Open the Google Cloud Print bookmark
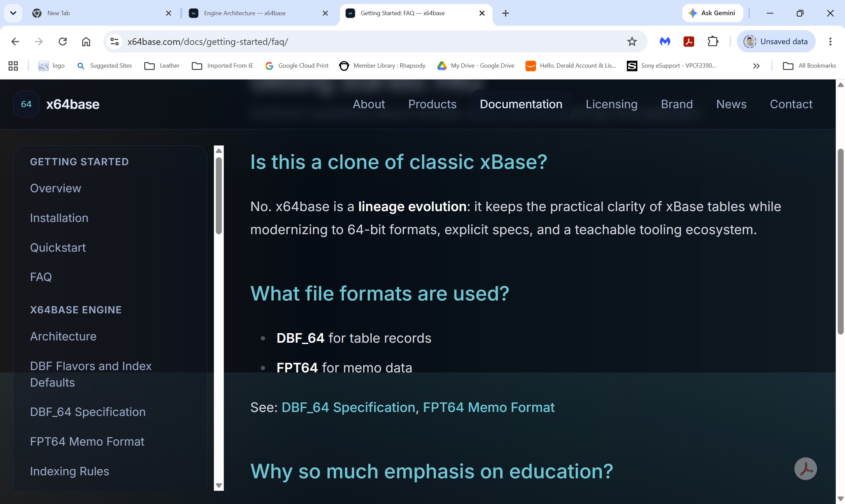Image resolution: width=845 pixels, height=504 pixels. click(297, 66)
